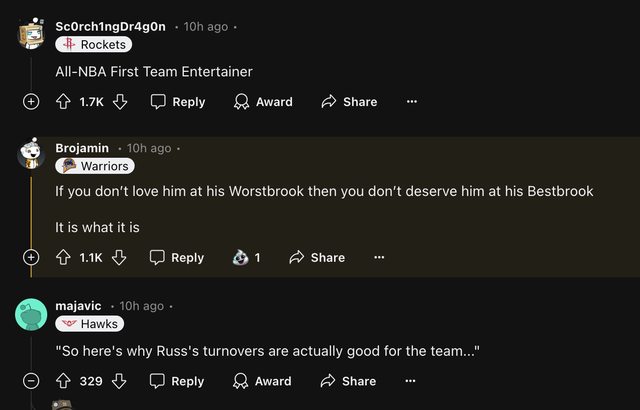Open more options on Sc0rch1ngDr4g0n's comment

pyautogui.click(x=411, y=101)
